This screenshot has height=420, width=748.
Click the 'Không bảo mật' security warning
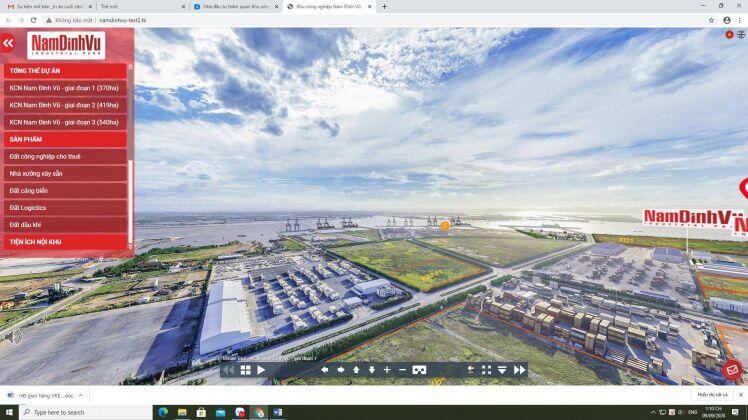(x=69, y=20)
